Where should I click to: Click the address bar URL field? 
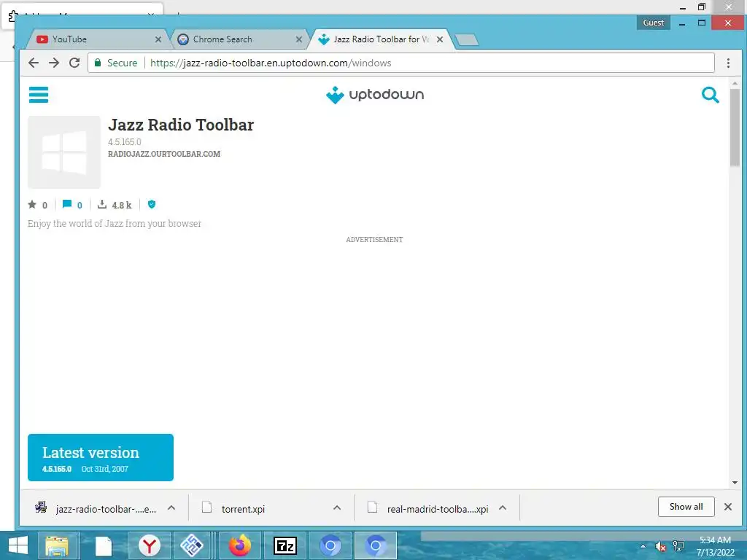click(400, 63)
